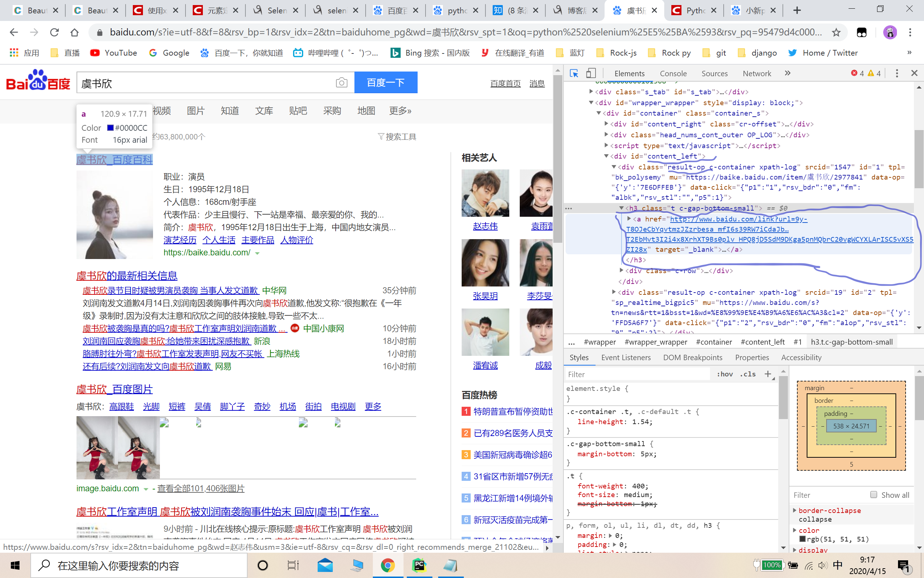This screenshot has height=578, width=924.
Task: Open the 虞书欣_百度百科 result link
Action: (x=114, y=159)
